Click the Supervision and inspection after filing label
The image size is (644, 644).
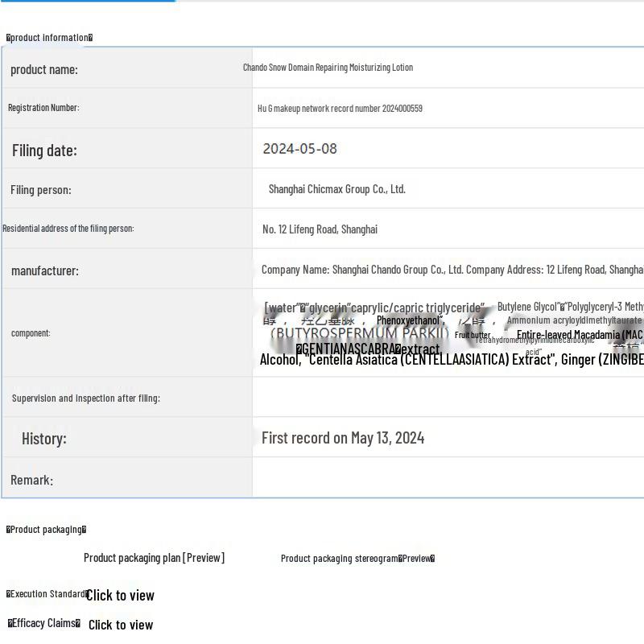coord(86,398)
